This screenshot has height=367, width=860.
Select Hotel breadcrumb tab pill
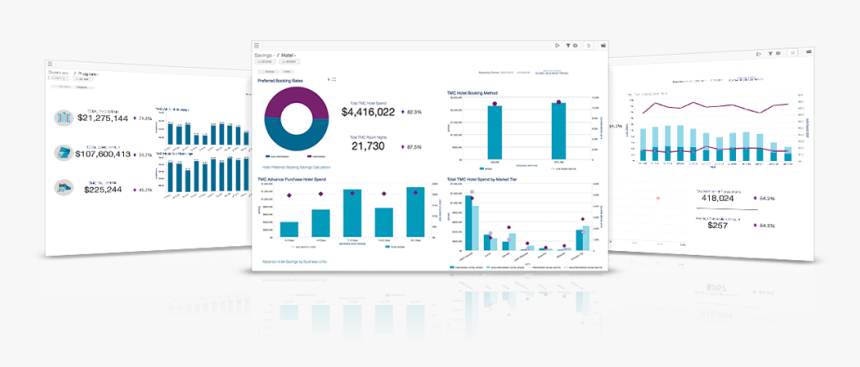[x=288, y=71]
